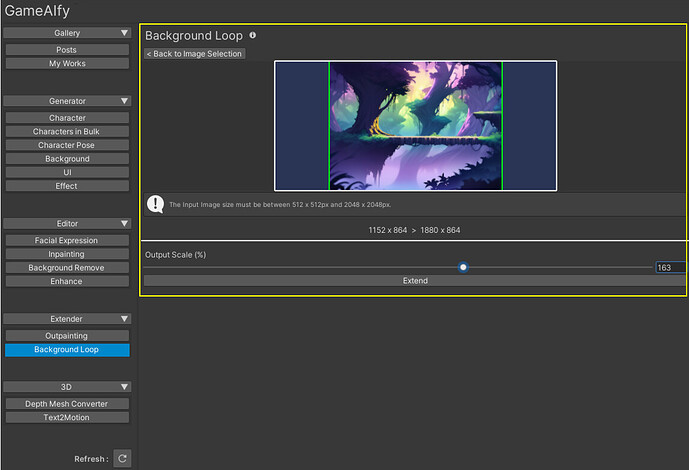Collapse the Editor section arrow
The height and width of the screenshot is (470, 689).
(x=124, y=224)
